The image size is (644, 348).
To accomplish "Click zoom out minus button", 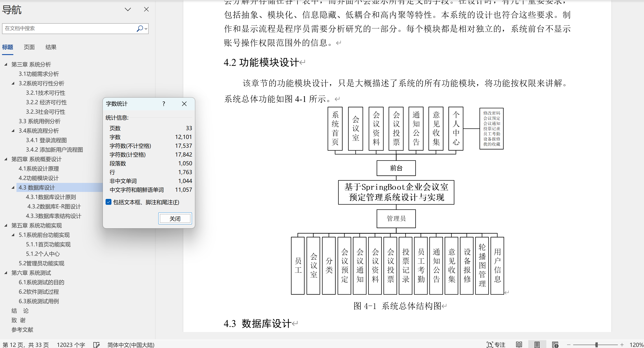I will pyautogui.click(x=569, y=345).
